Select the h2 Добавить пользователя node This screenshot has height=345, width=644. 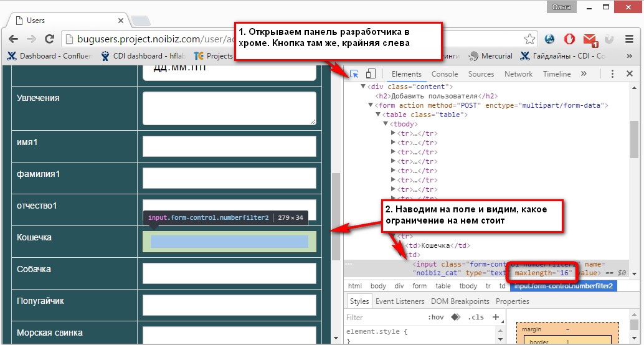[436, 96]
